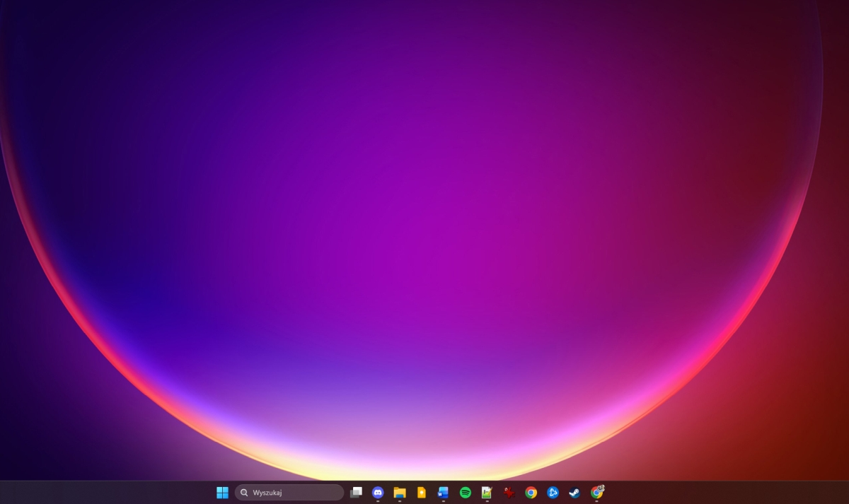Open Steam
849x504 pixels.
[573, 491]
